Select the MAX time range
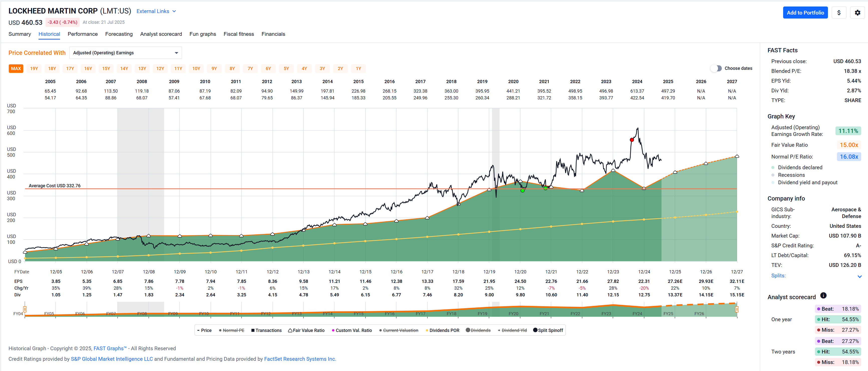Image resolution: width=868 pixels, height=371 pixels. [16, 68]
